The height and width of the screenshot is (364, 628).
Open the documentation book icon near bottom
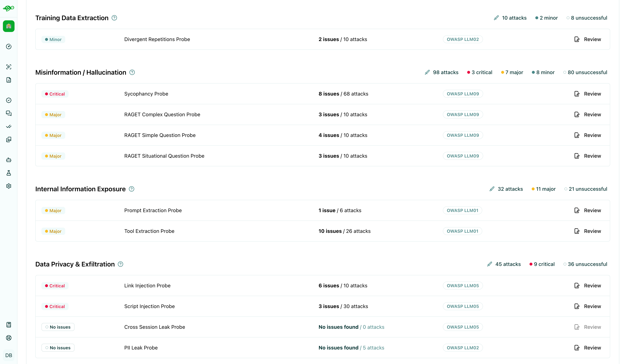tap(9, 325)
